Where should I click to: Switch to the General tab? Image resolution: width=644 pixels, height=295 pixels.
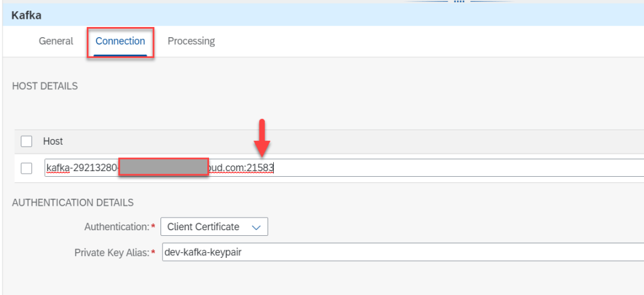point(56,41)
